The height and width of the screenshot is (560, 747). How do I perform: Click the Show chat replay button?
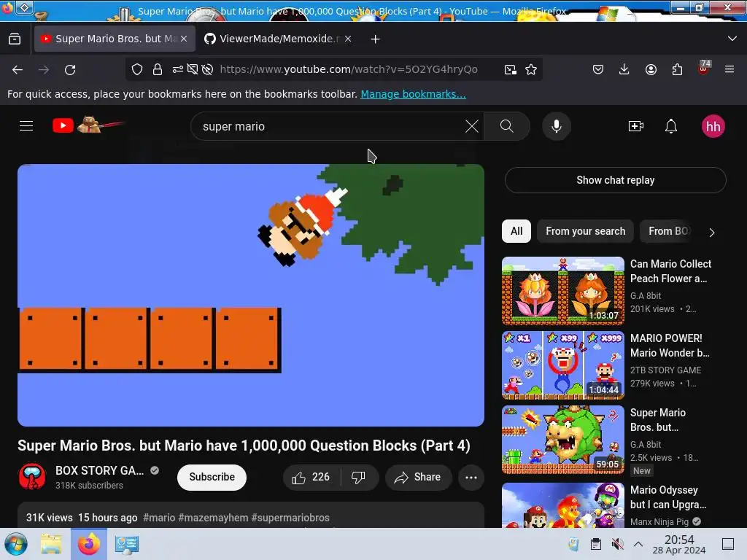[616, 180]
